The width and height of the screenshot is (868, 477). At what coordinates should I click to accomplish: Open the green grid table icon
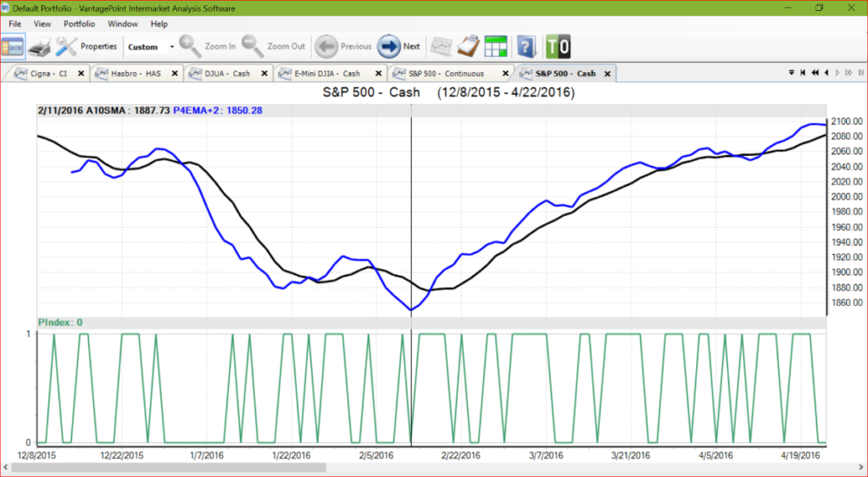(495, 47)
